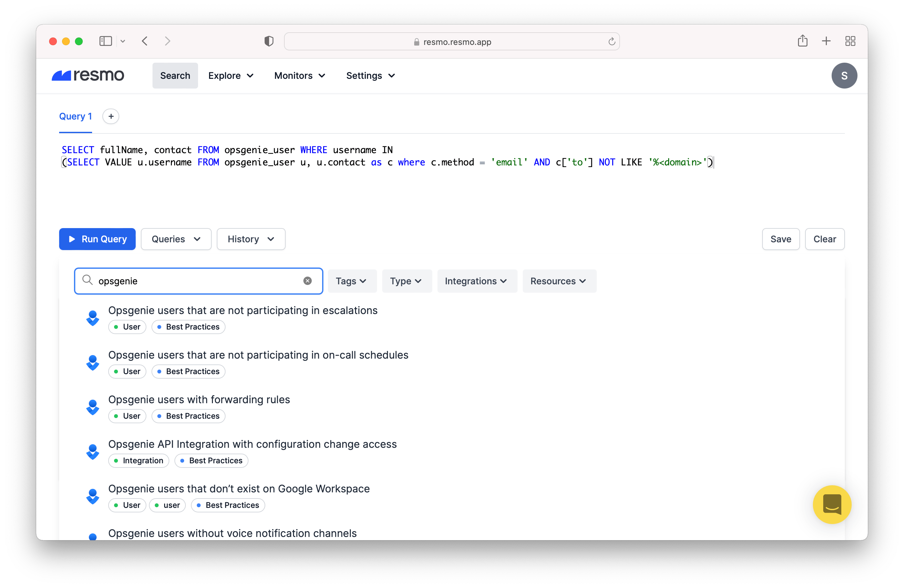Image resolution: width=904 pixels, height=588 pixels.
Task: Open the Resources filter dropdown
Action: (x=559, y=281)
